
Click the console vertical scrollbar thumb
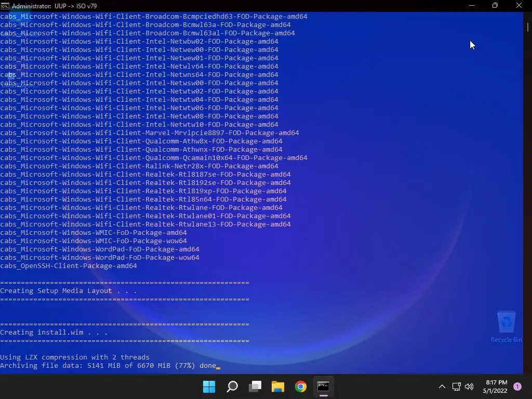point(528,27)
